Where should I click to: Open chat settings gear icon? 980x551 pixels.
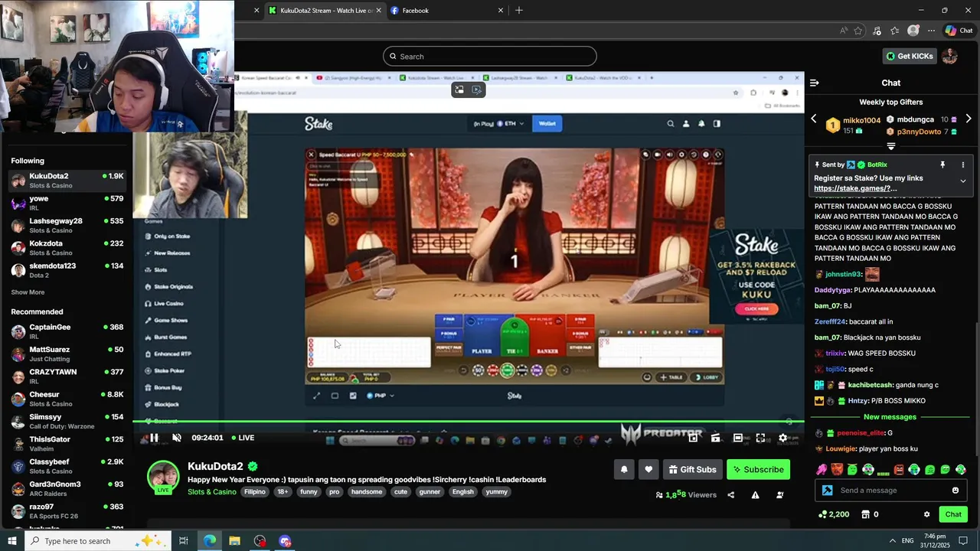pyautogui.click(x=926, y=514)
